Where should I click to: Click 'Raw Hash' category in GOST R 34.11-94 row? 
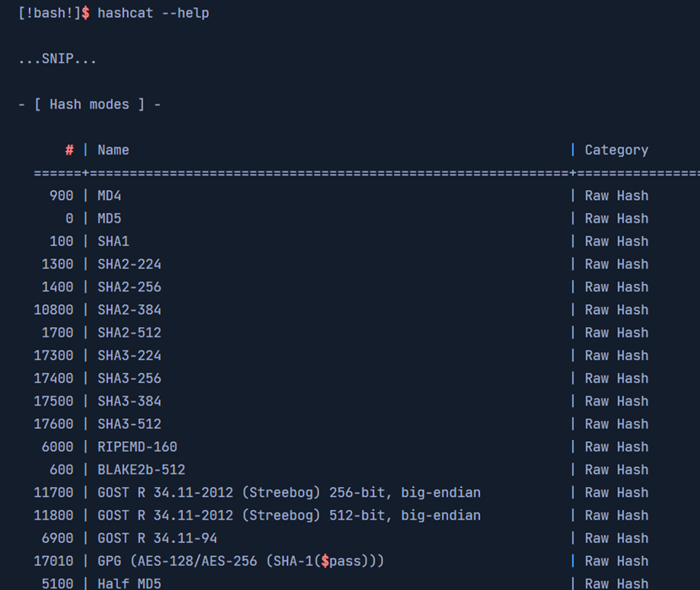tap(617, 538)
